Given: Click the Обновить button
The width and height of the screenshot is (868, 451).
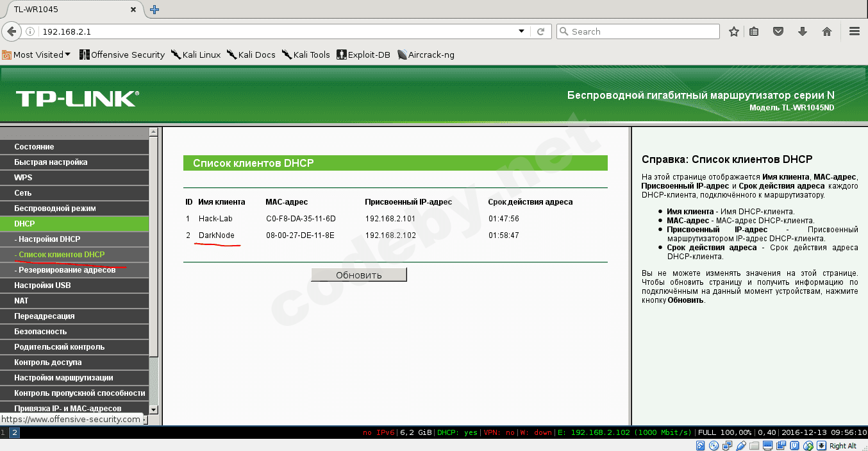Looking at the screenshot, I should 359,275.
